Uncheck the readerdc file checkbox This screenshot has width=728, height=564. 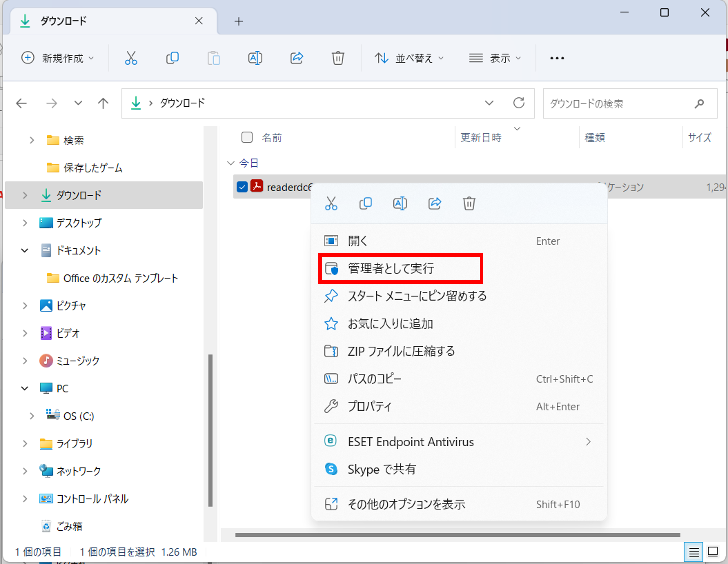pyautogui.click(x=242, y=187)
